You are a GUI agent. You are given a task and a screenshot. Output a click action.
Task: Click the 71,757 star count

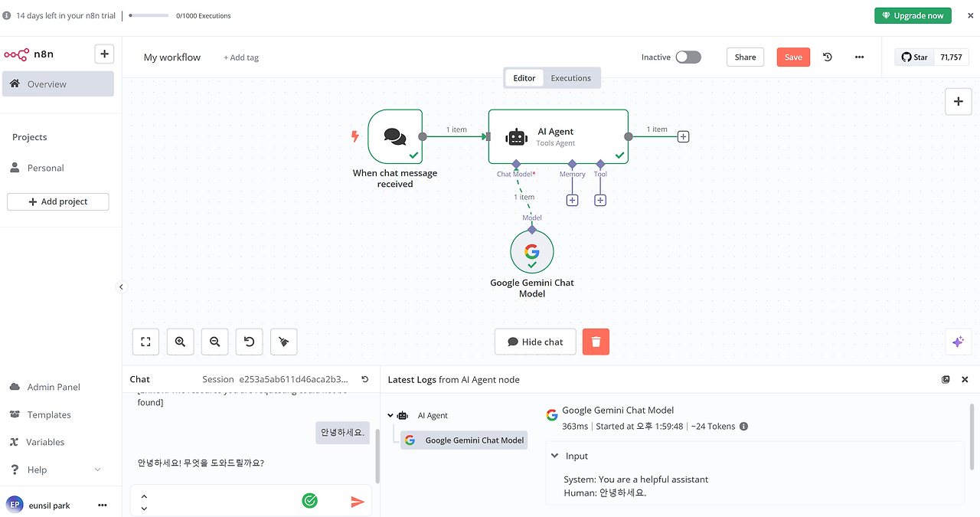pyautogui.click(x=952, y=57)
